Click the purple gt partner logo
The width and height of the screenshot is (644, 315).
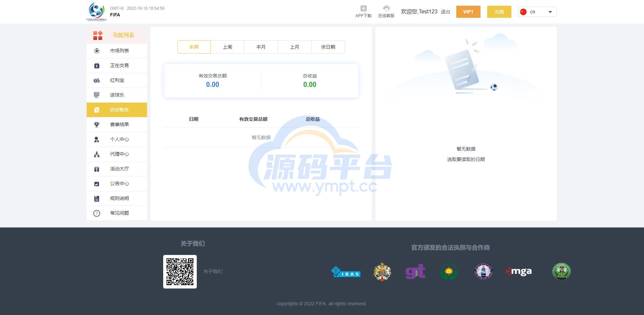click(415, 271)
